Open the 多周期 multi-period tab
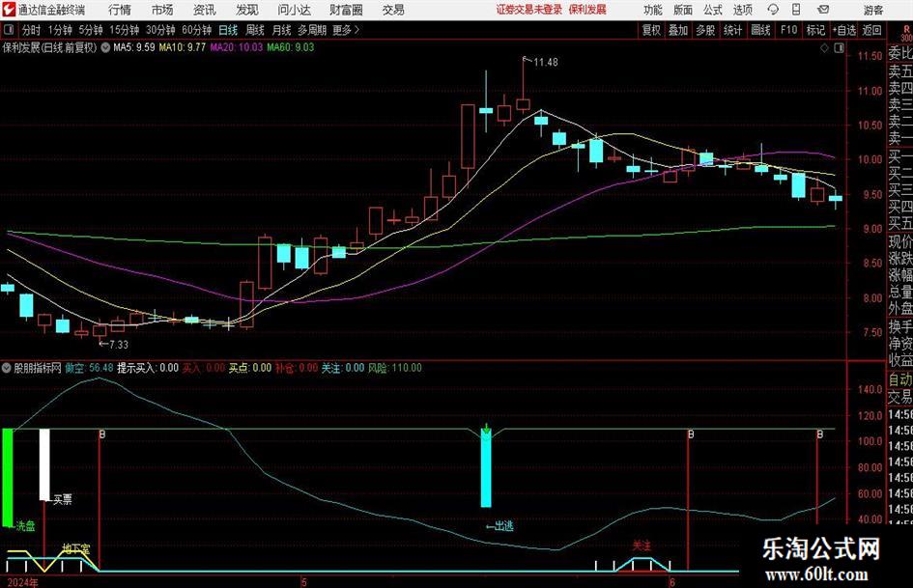Viewport: 913px width, 588px height. pos(312,30)
